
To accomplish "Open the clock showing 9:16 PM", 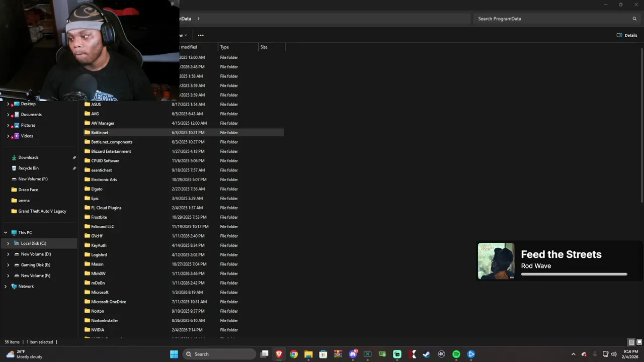I will click(630, 354).
